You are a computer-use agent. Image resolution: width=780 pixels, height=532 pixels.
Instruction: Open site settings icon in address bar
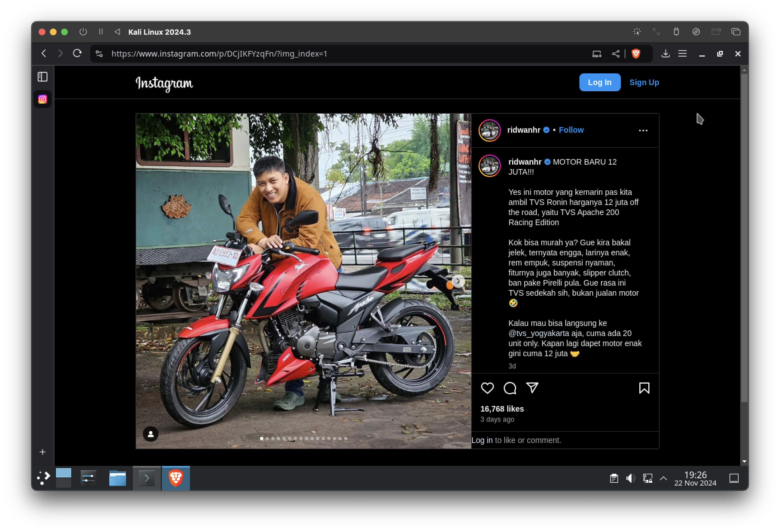coord(99,54)
